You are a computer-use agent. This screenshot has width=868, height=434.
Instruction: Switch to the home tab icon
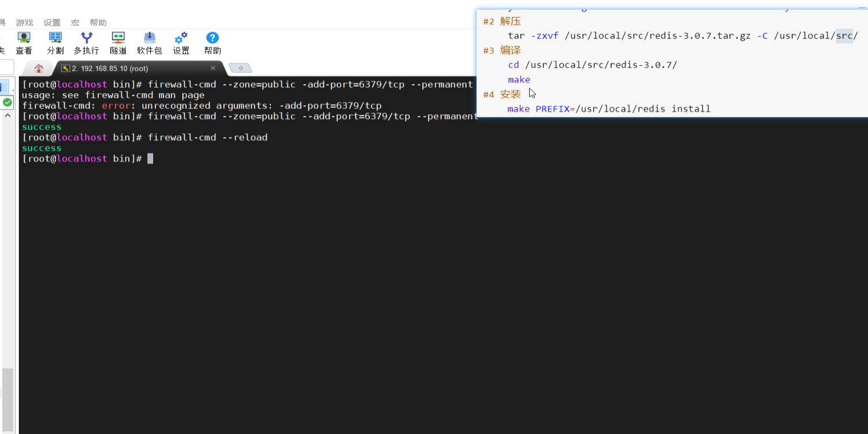(x=39, y=69)
